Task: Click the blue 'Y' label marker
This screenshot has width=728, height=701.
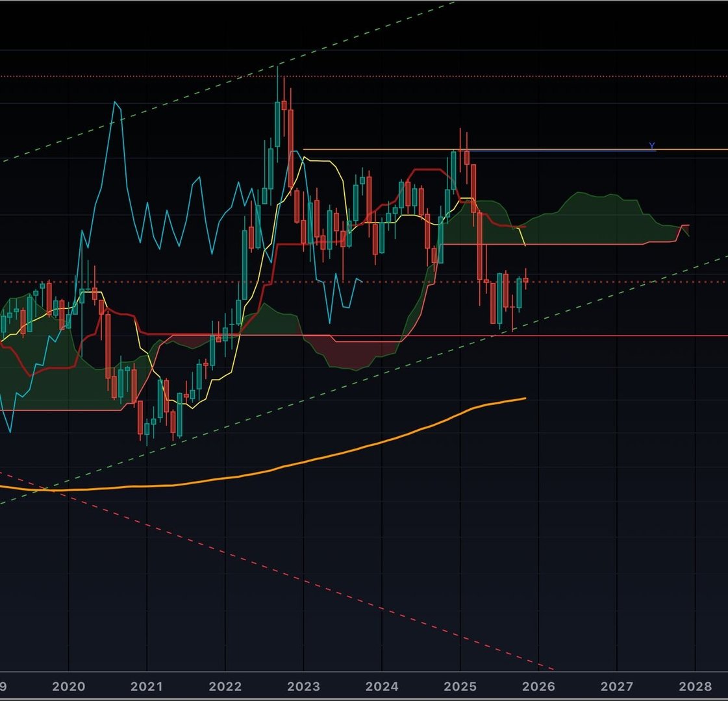Action: tap(652, 145)
